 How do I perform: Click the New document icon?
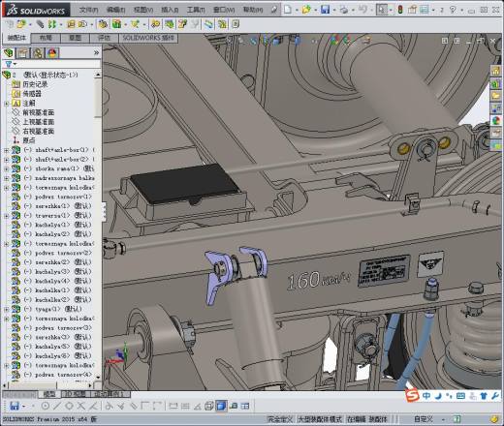click(287, 10)
